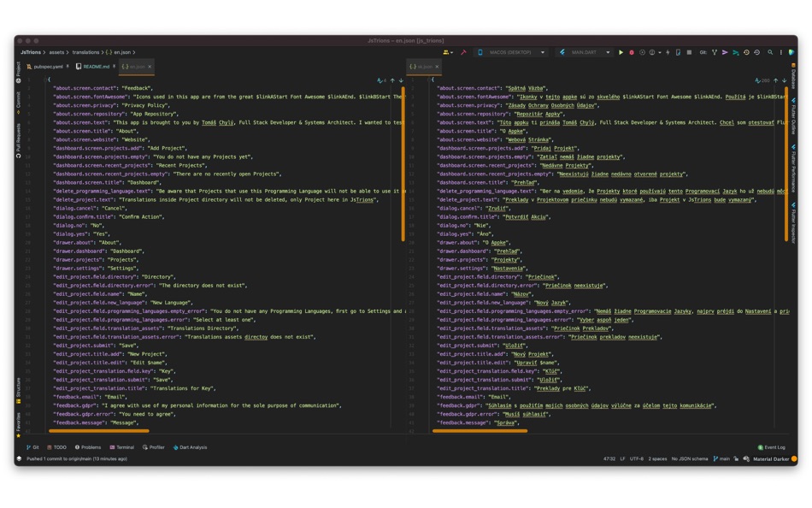This screenshot has height=508, width=812.
Task: Open the 'No JSON schema' selector
Action: pyautogui.click(x=689, y=458)
